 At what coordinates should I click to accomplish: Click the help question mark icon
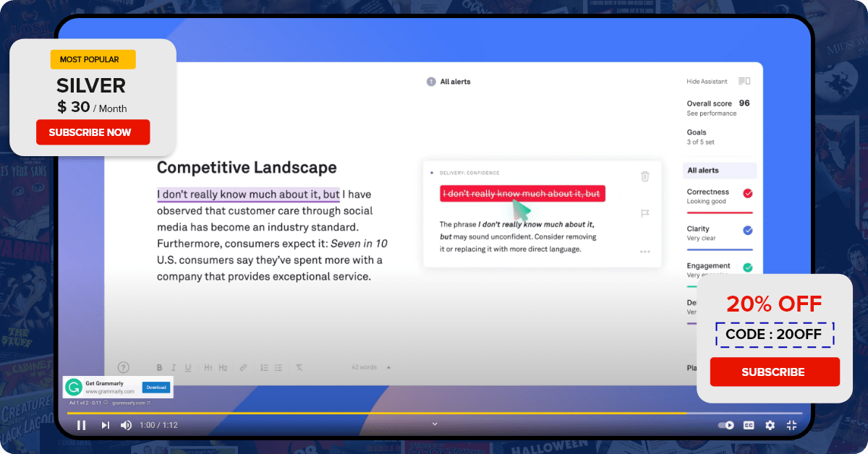(123, 367)
